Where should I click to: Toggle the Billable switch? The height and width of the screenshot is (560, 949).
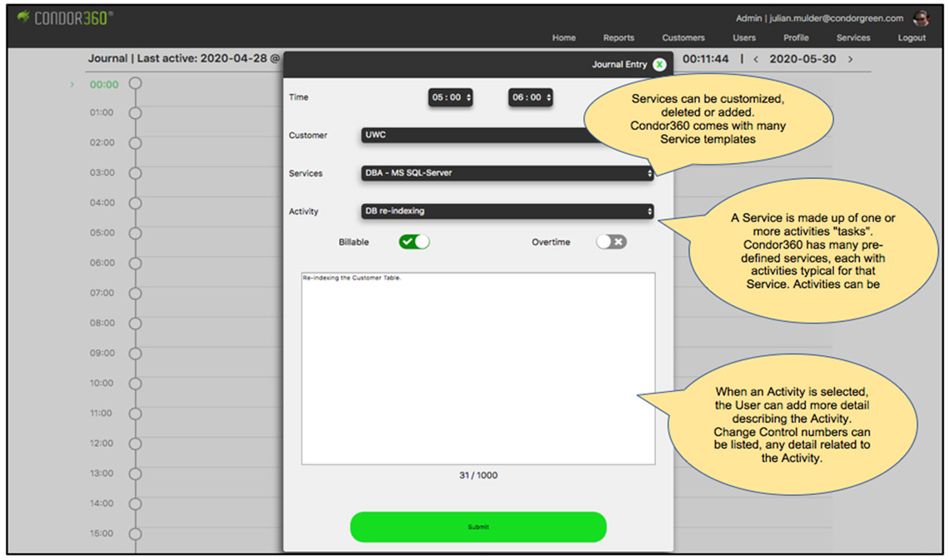pos(414,242)
